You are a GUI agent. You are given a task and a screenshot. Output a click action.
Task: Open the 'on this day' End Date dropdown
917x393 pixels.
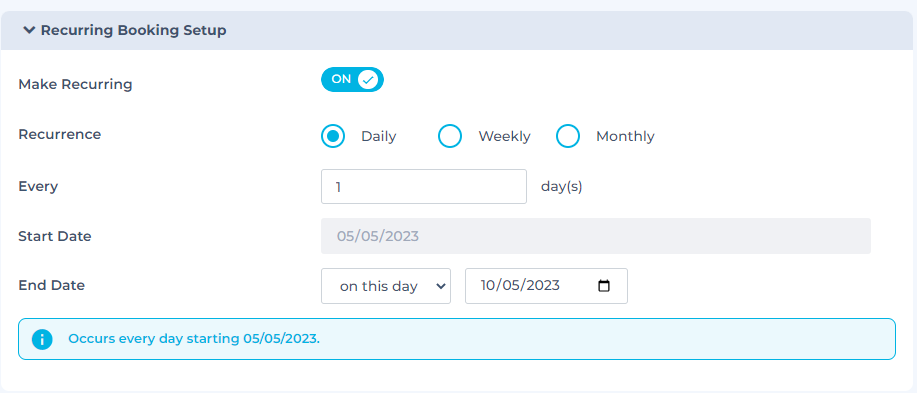coord(386,286)
